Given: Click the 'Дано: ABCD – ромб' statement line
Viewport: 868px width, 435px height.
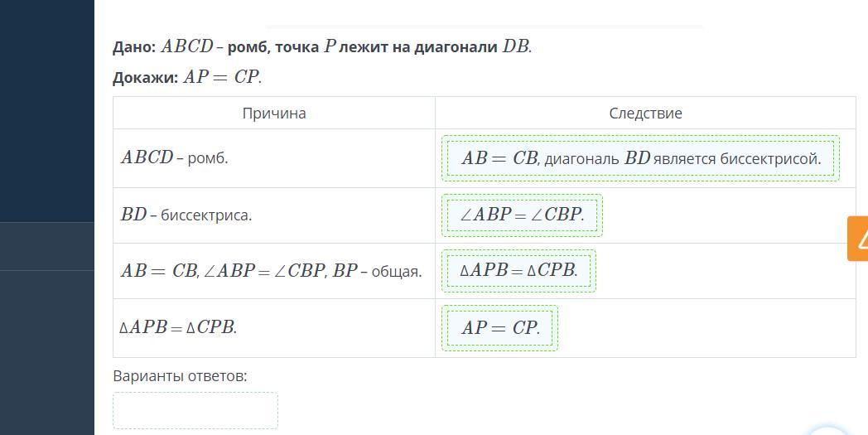Looking at the screenshot, I should [x=322, y=47].
